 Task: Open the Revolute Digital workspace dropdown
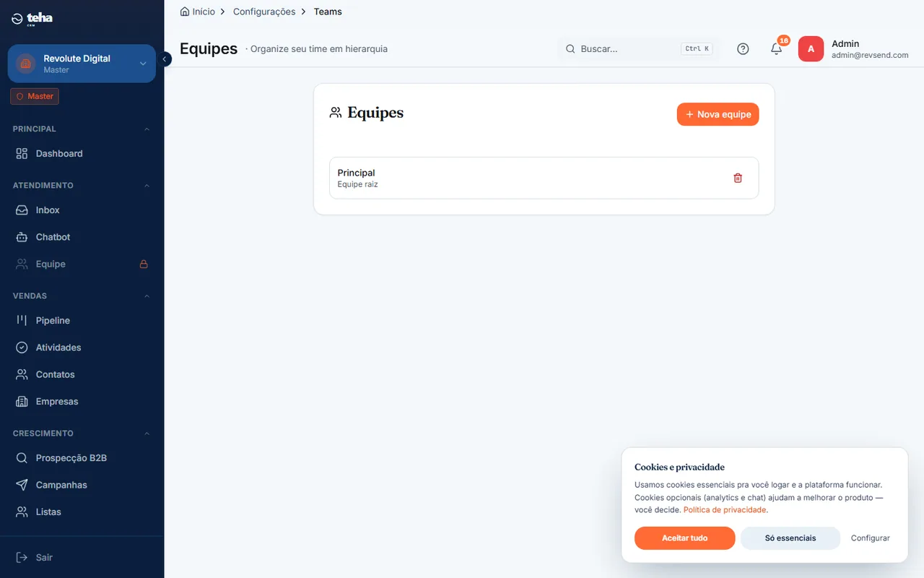(x=82, y=64)
